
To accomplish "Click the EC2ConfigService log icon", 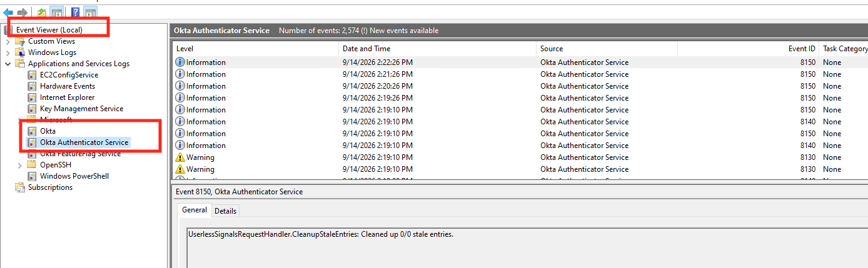I will coord(33,75).
